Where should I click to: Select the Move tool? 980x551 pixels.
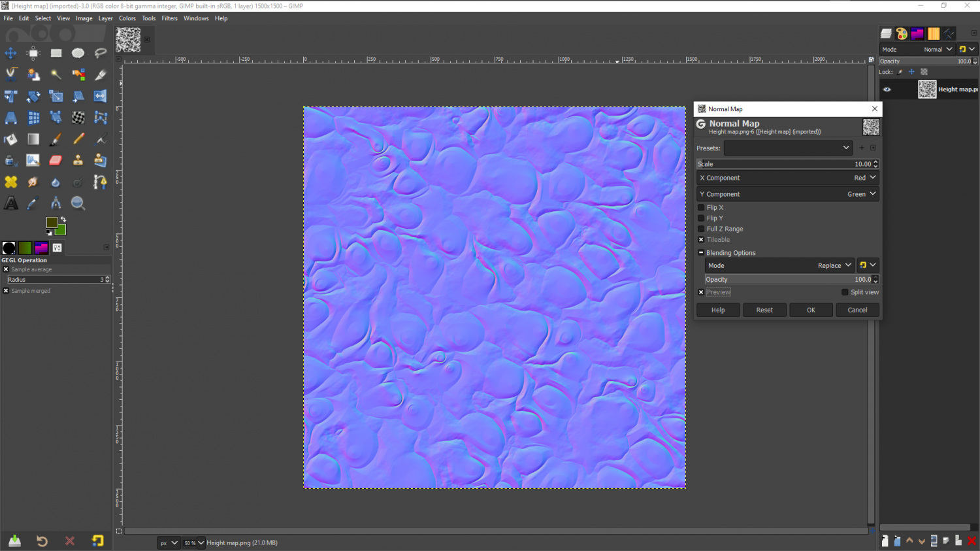click(x=11, y=53)
